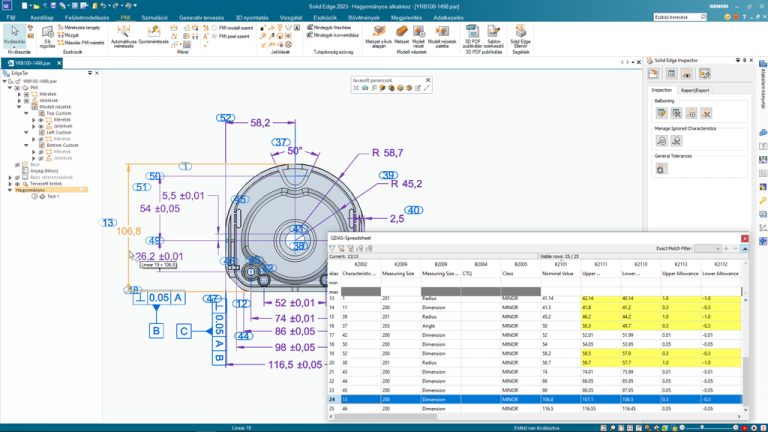This screenshot has width=768, height=432.
Task: Click first Manage Ignored Characteristics icon
Action: point(661,141)
